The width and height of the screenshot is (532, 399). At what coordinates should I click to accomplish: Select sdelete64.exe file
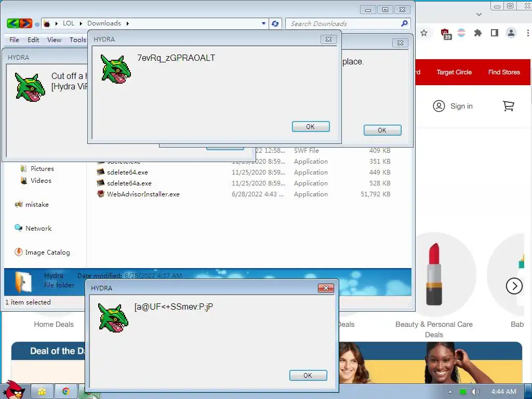(127, 172)
